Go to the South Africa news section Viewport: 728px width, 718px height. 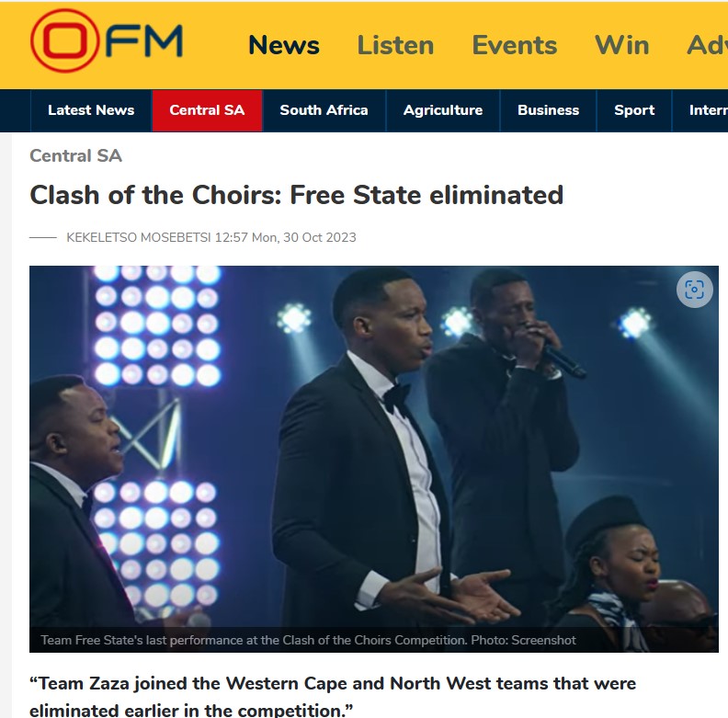324,110
